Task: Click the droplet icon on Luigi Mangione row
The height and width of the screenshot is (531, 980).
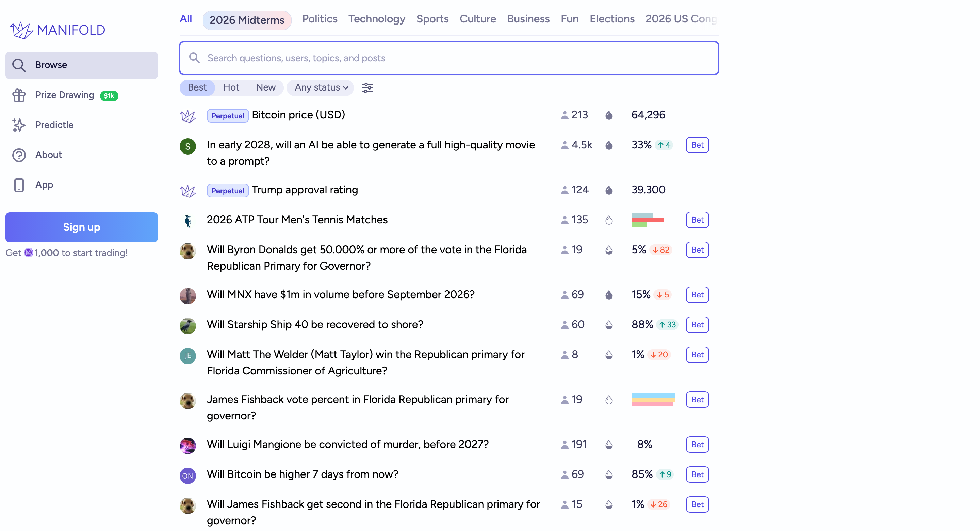Action: point(609,445)
